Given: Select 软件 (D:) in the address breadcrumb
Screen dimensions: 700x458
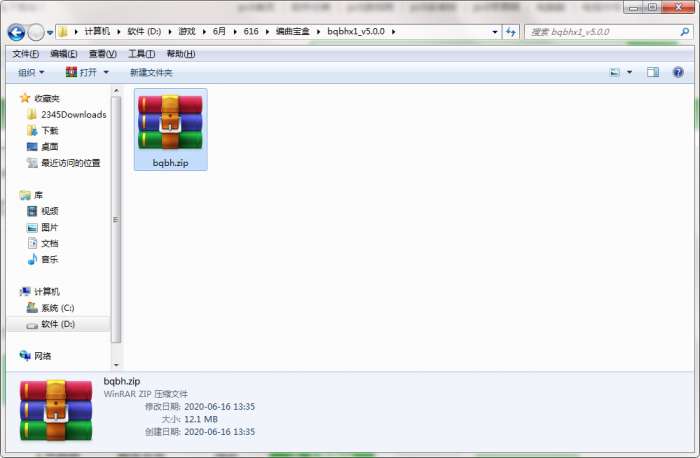Looking at the screenshot, I should (x=144, y=32).
